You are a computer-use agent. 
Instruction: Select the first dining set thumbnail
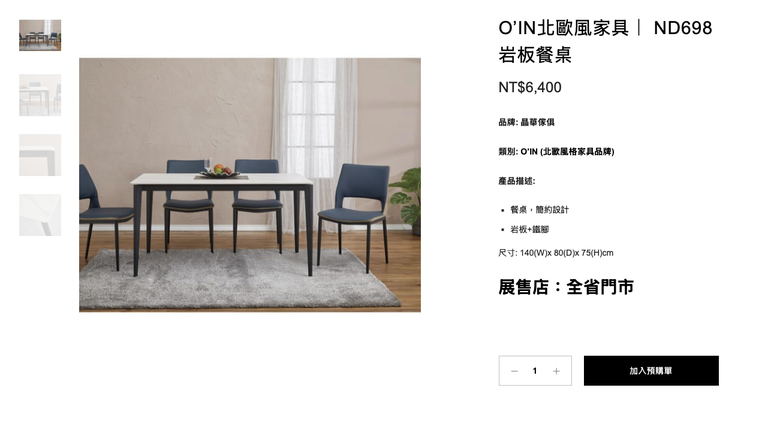(x=40, y=35)
